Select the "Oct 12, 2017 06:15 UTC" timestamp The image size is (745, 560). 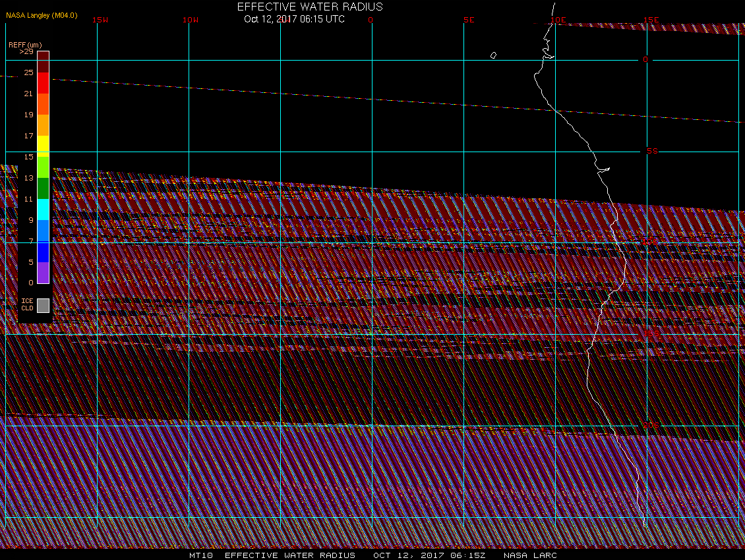[x=294, y=19]
